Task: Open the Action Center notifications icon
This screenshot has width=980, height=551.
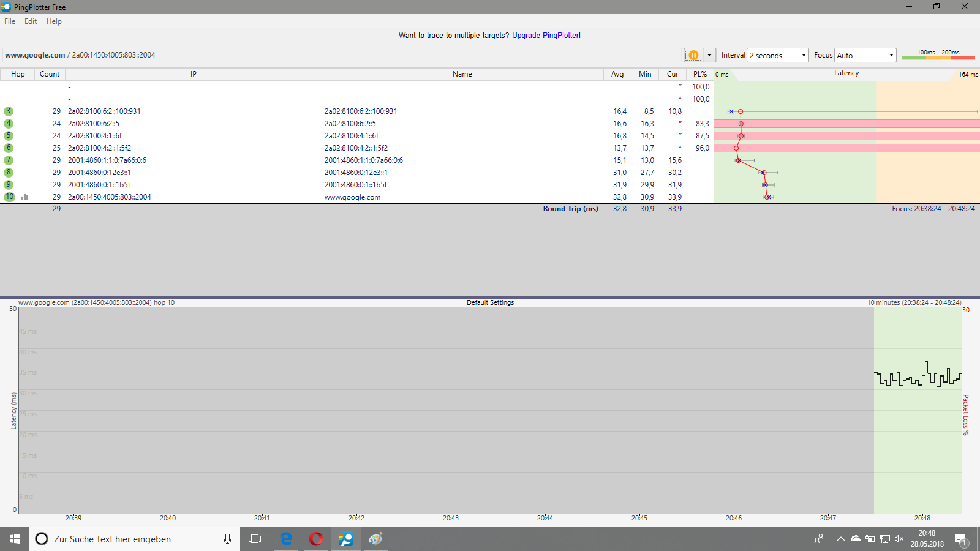Action: coord(960,539)
